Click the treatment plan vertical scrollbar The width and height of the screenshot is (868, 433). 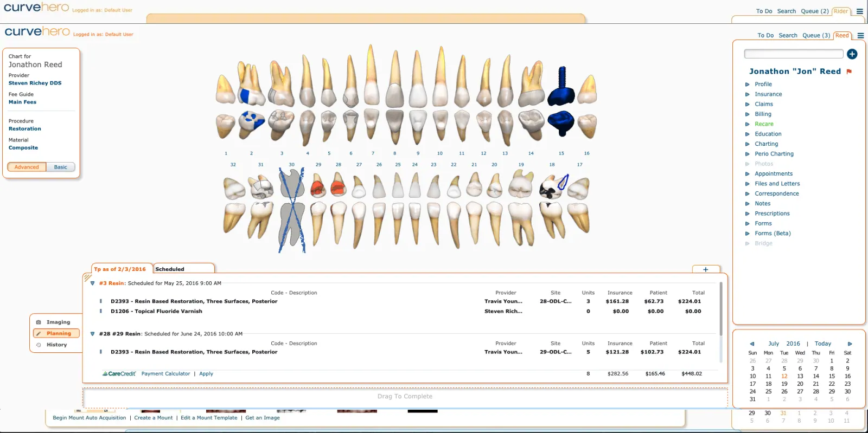pos(721,309)
